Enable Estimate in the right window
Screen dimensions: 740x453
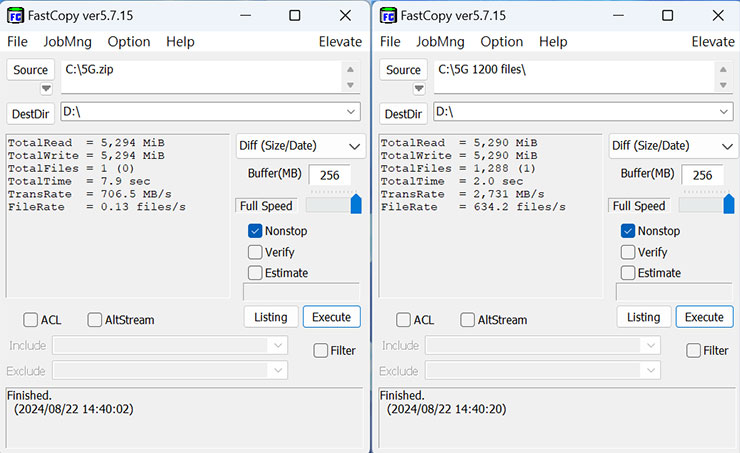[628, 273]
